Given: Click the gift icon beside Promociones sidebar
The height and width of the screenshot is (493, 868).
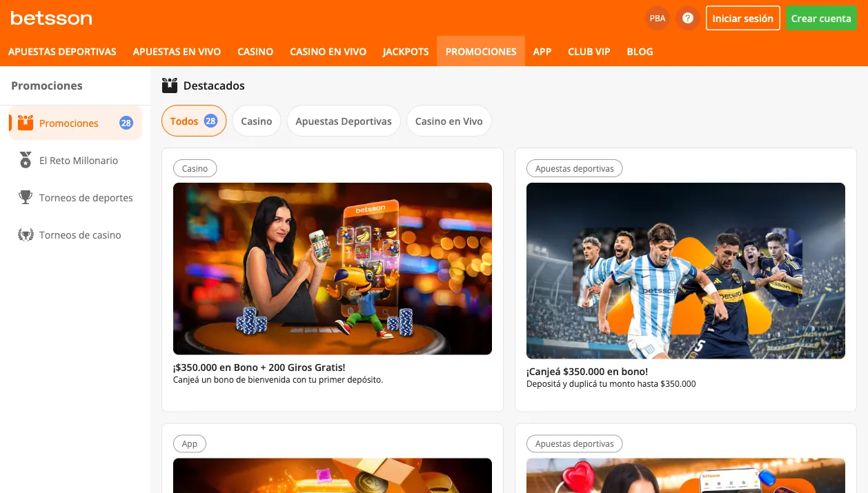Looking at the screenshot, I should pyautogui.click(x=26, y=123).
